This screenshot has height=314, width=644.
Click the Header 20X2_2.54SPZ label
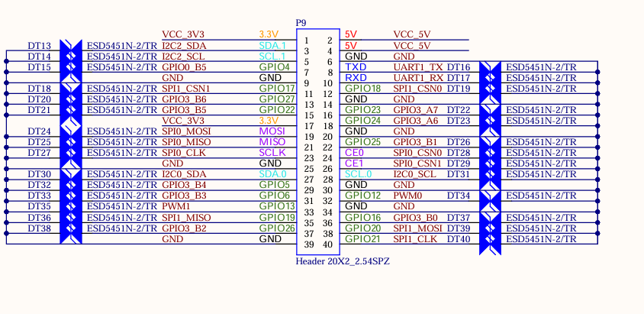pyautogui.click(x=343, y=261)
